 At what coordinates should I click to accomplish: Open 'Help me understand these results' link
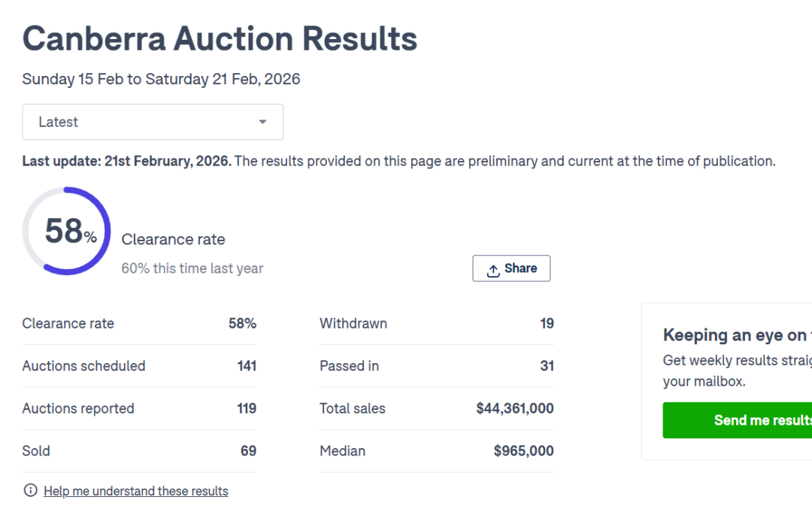click(135, 492)
